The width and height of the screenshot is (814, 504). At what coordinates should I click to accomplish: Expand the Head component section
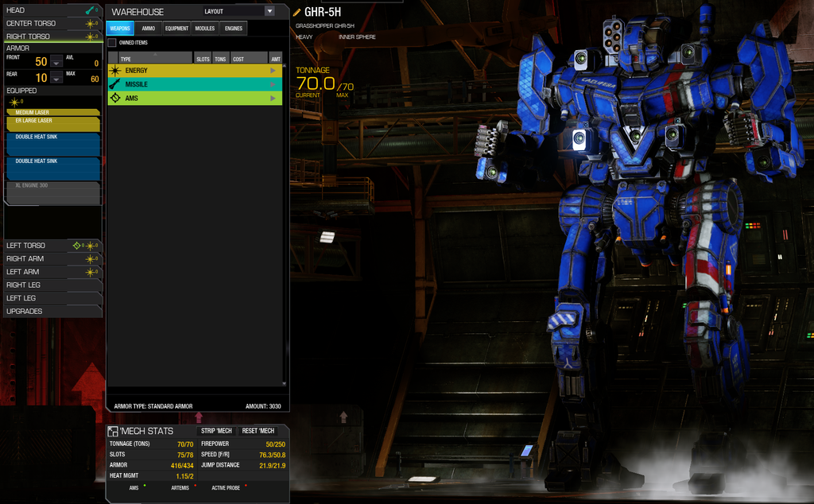coord(52,10)
